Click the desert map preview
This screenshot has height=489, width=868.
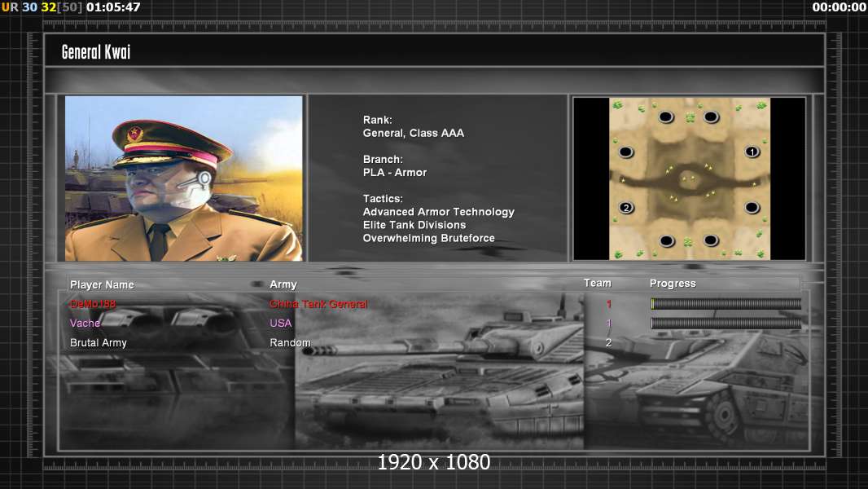(690, 178)
